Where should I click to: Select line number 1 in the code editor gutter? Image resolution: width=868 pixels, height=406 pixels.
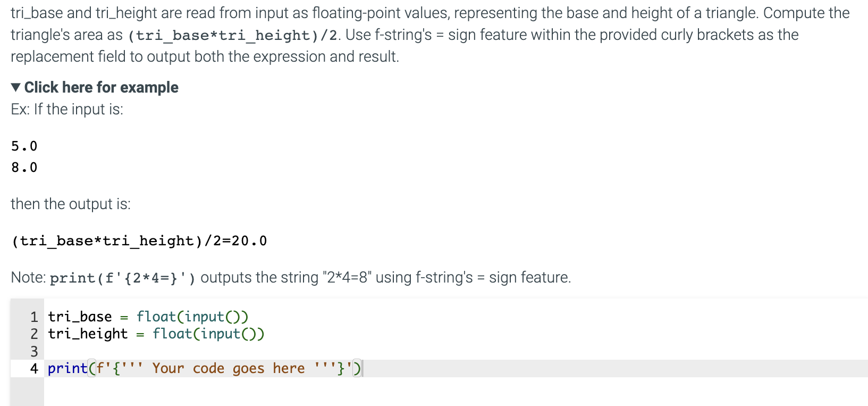coord(34,317)
